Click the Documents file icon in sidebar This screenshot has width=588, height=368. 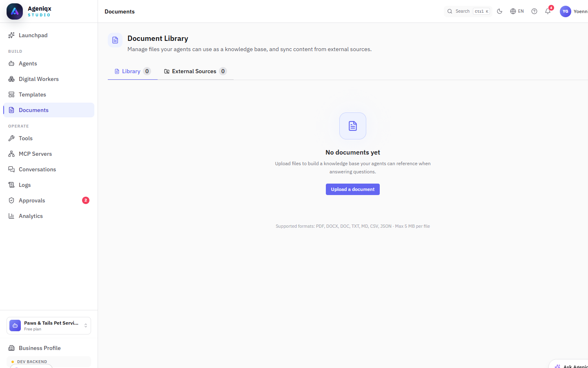11,110
